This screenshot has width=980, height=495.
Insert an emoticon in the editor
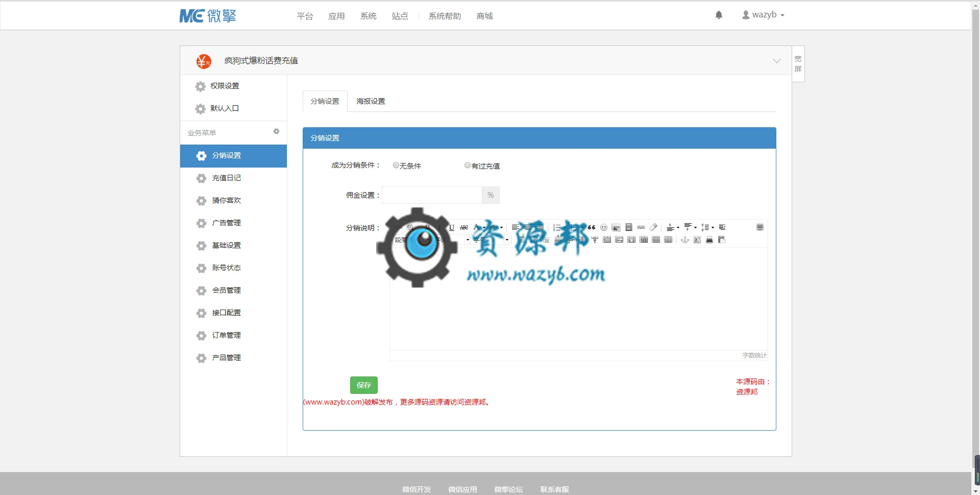point(604,227)
